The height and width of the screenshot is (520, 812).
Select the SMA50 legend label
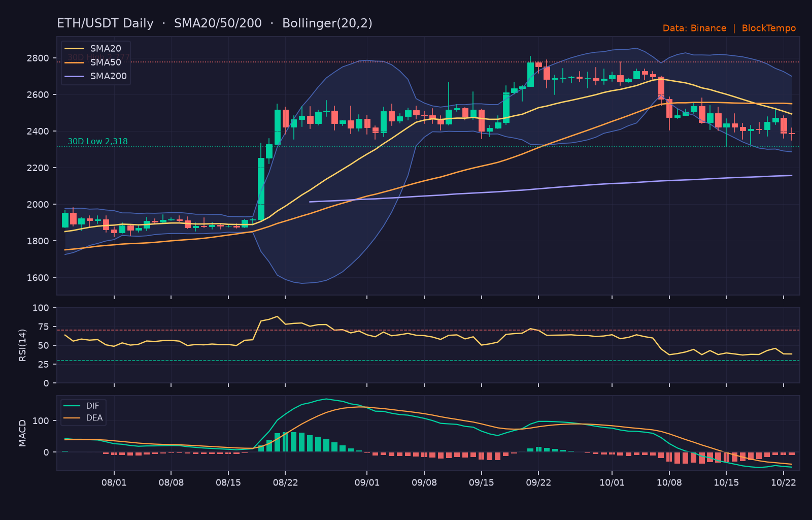[106, 62]
